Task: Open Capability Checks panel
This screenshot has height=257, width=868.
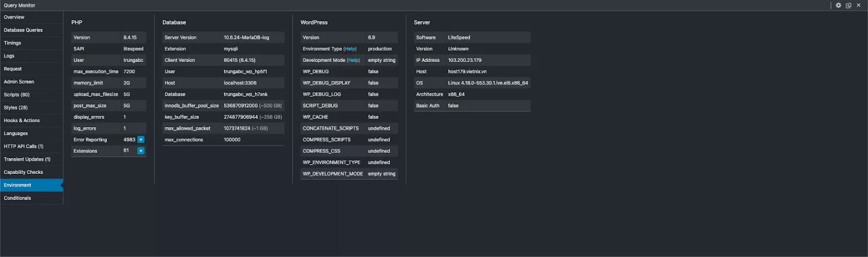Action: click(31, 172)
